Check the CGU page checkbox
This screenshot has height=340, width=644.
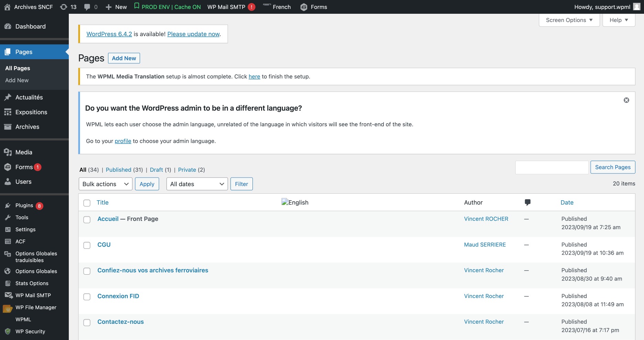pos(87,245)
